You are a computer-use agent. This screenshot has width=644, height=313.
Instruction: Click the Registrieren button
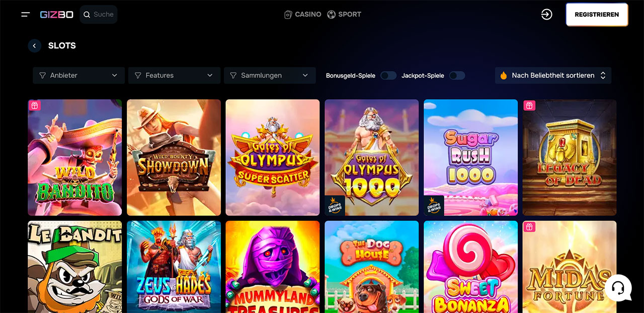pos(597,15)
